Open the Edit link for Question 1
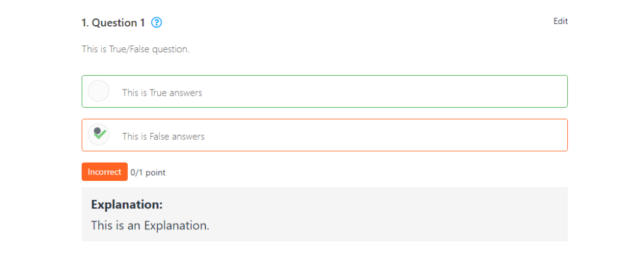Screen dimensions: 644x264 (560, 21)
